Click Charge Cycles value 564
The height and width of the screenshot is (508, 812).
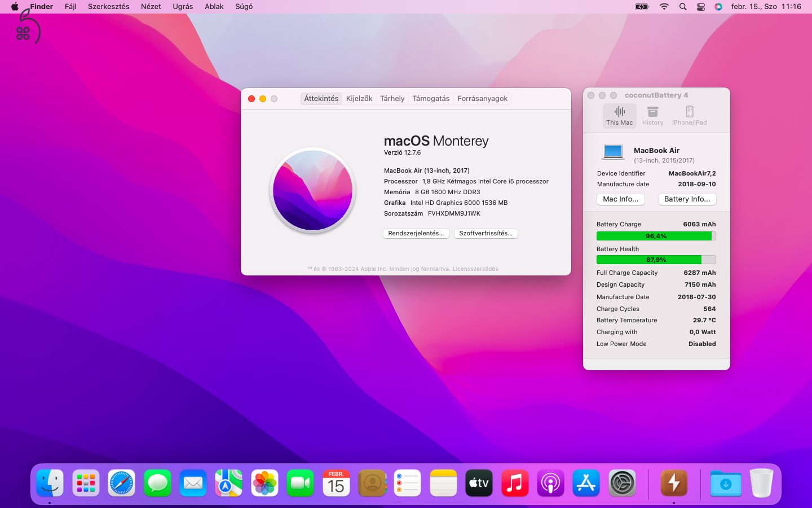[x=709, y=309]
